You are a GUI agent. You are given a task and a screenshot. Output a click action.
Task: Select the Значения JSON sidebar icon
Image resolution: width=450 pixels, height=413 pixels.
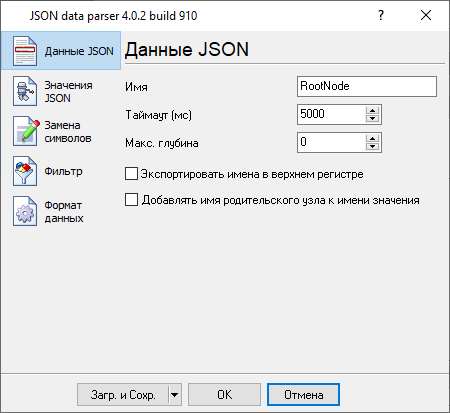click(x=25, y=91)
